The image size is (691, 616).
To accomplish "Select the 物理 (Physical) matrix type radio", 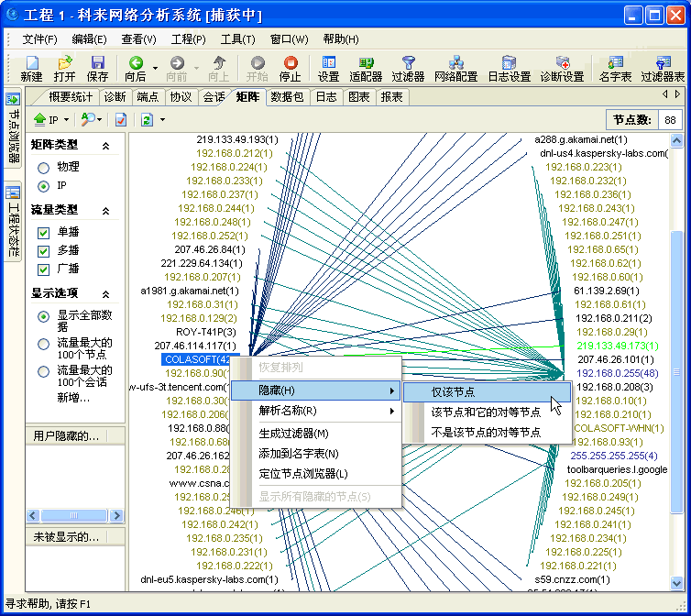I will click(44, 168).
